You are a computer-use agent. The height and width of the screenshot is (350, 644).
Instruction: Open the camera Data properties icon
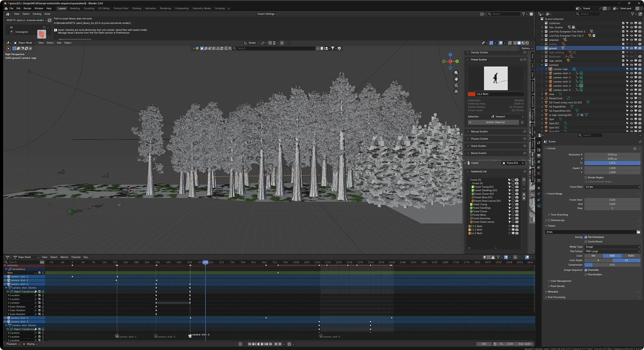(539, 206)
